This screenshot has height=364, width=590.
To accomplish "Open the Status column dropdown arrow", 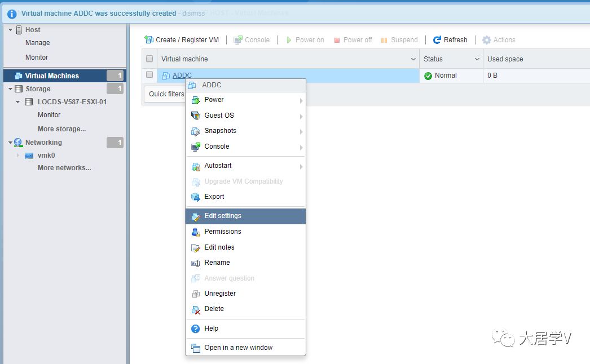I will pos(477,59).
